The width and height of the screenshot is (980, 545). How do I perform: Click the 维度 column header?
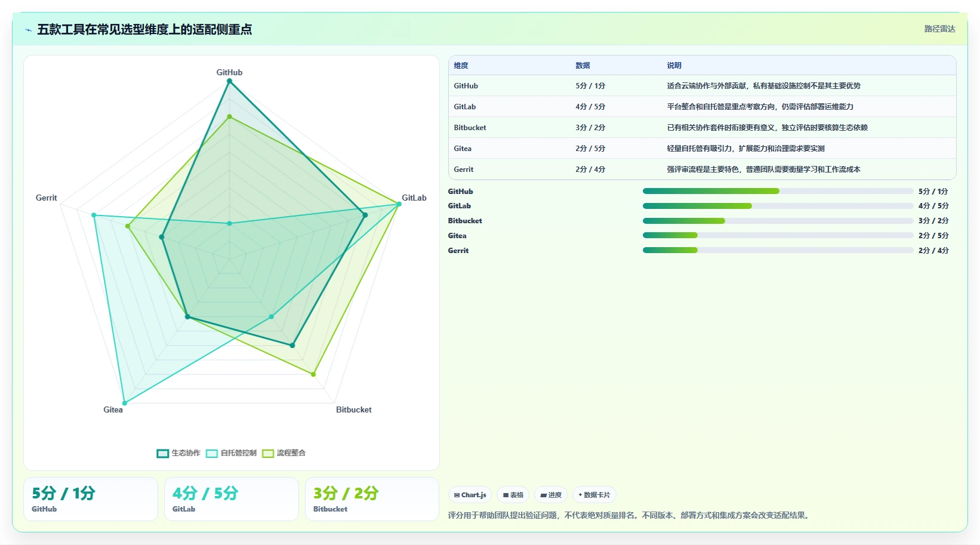coord(461,66)
